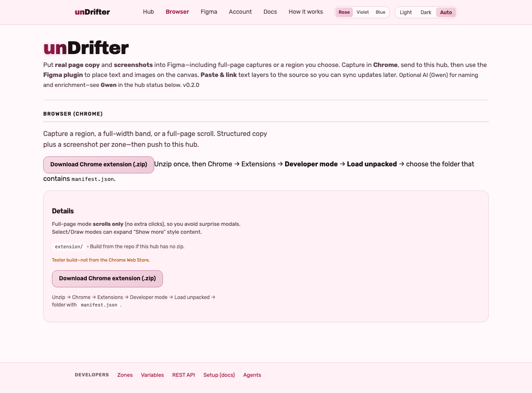
Task: Open the Zones developer link
Action: [x=125, y=375]
